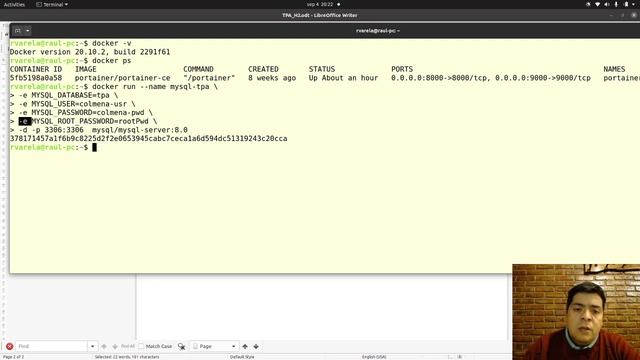Open the system menu arrow in top bar
Viewport: 640px width, 360px height.
633,4
